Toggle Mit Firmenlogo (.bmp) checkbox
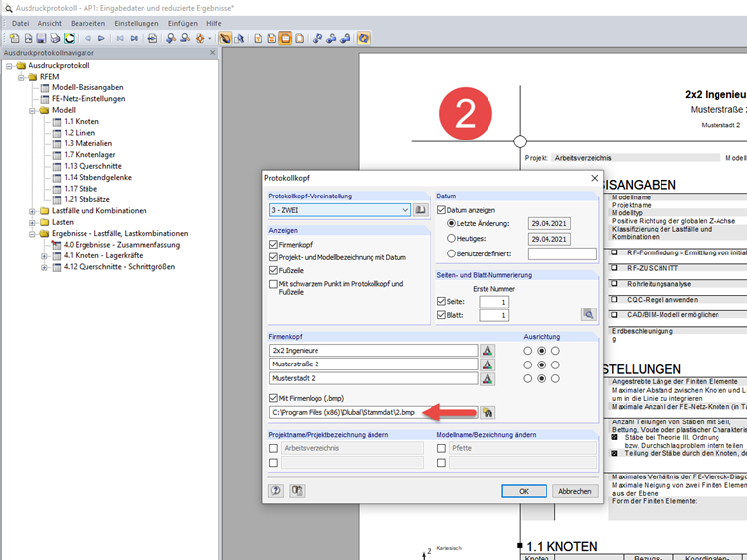The width and height of the screenshot is (747, 560). (x=273, y=398)
